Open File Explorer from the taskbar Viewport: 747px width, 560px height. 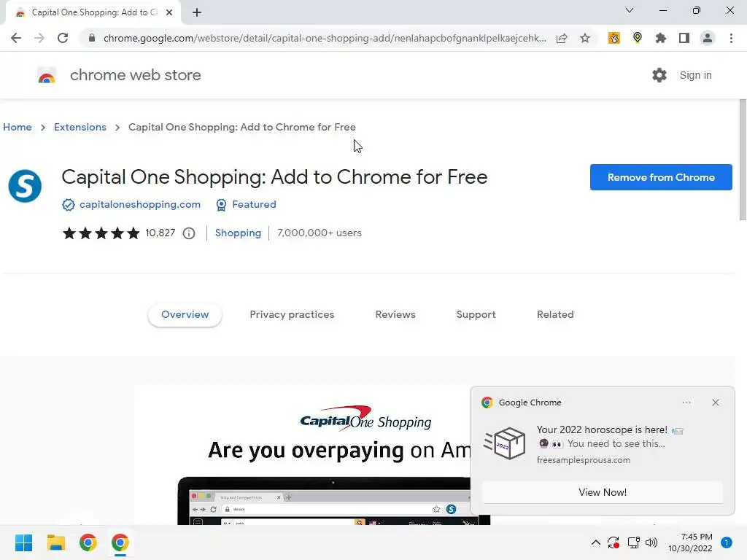coord(55,542)
